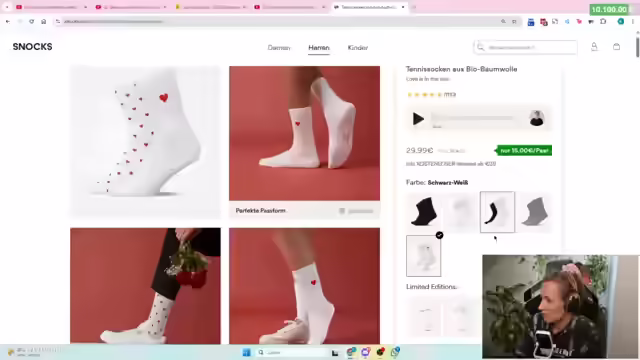Click the browser back arrow
The image size is (640, 360).
8,21
